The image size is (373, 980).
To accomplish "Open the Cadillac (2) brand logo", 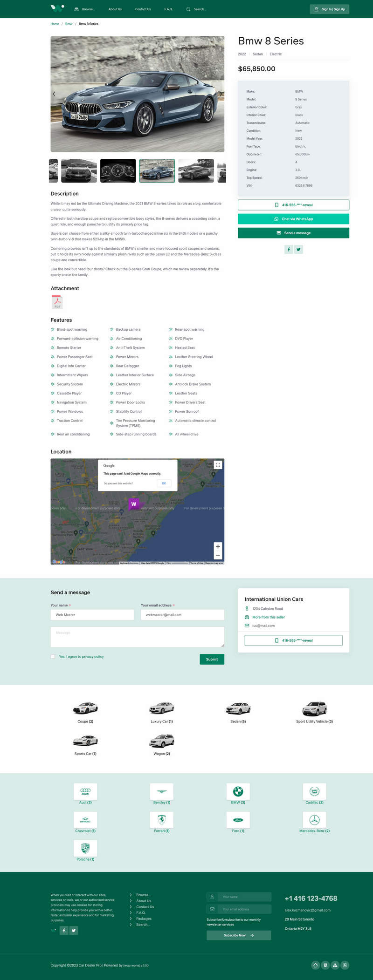I will point(314,791).
